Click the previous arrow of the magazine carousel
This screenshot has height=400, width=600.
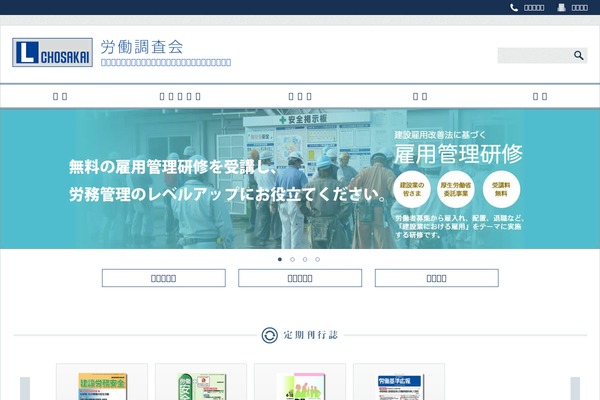coord(25,389)
